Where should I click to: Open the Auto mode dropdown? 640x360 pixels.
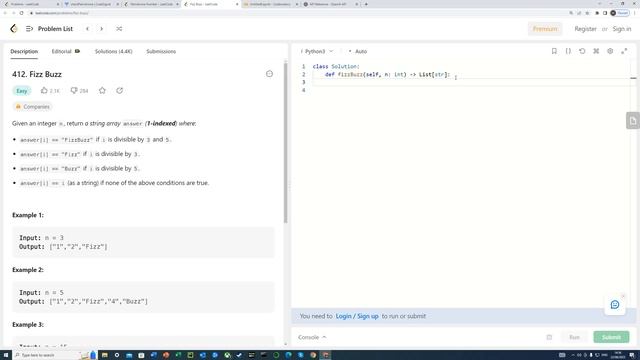(358, 51)
